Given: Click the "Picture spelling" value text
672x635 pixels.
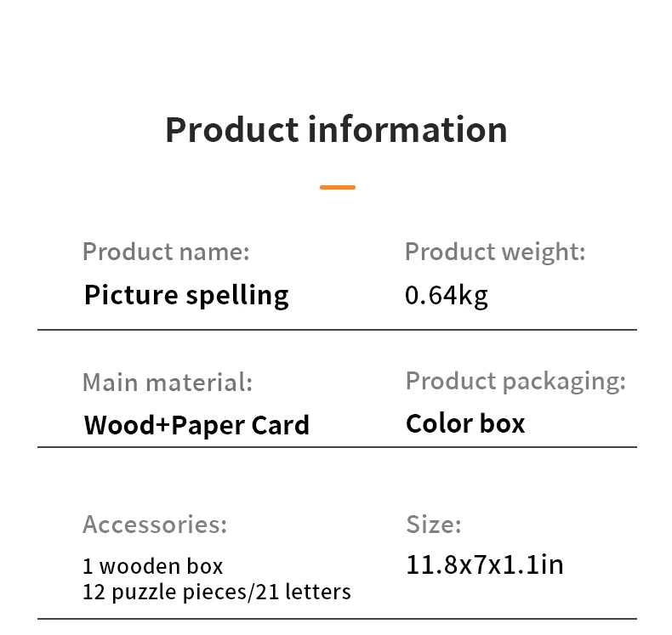Looking at the screenshot, I should click(186, 295).
